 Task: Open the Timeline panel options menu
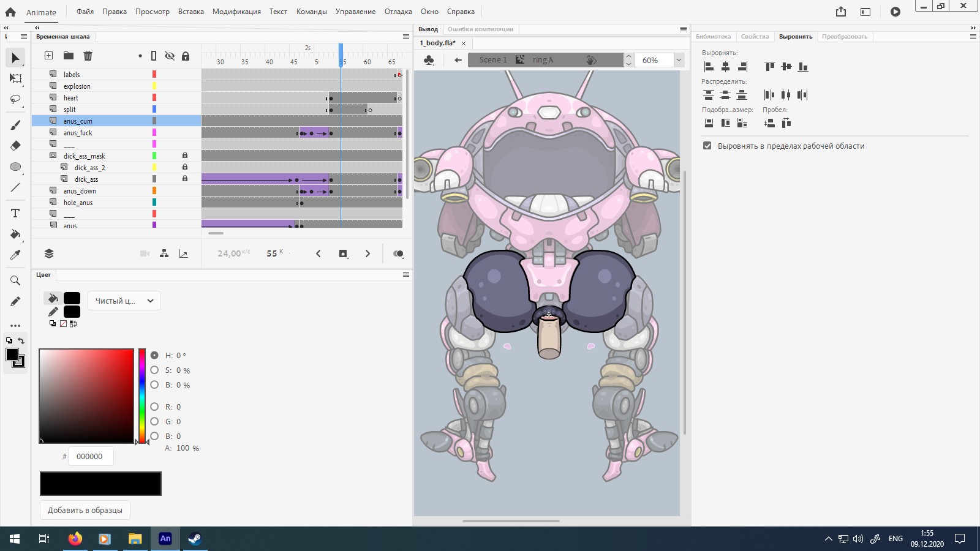(406, 37)
